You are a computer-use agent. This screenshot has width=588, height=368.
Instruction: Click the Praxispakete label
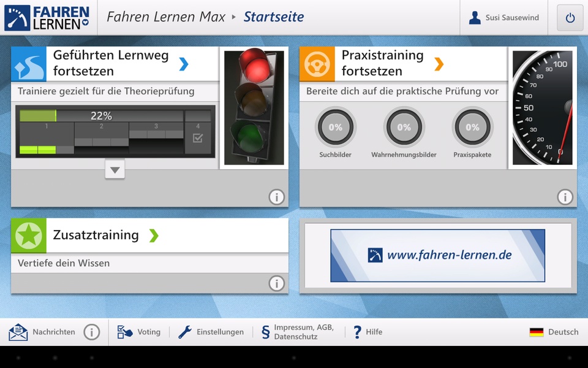(x=472, y=155)
